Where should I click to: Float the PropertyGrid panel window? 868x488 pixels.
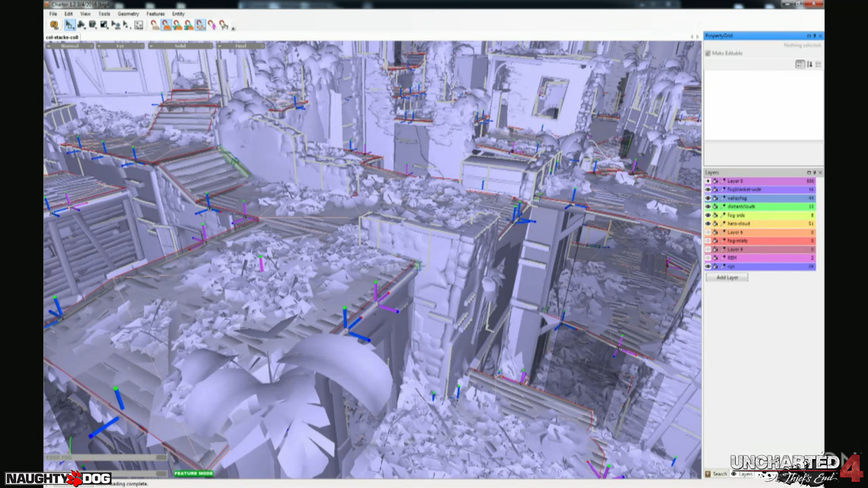tap(809, 36)
